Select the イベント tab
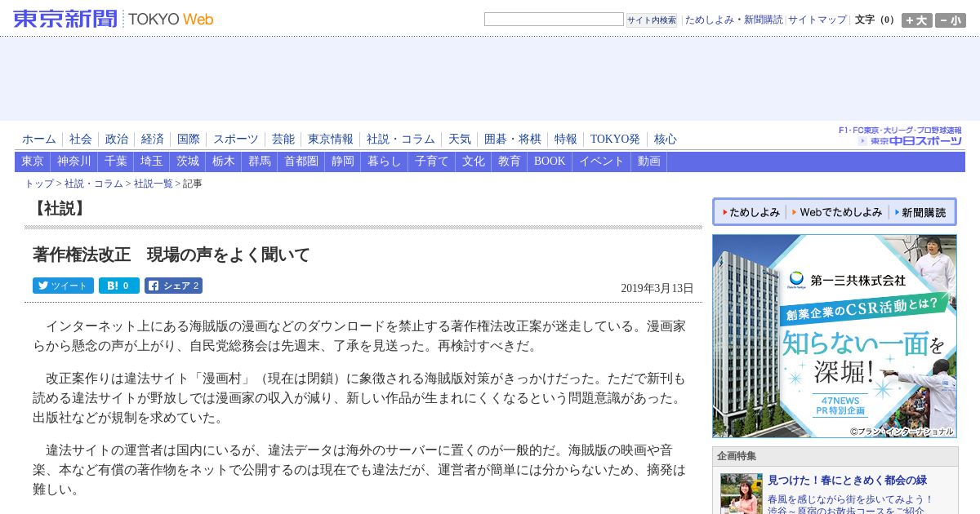Screen dimensions: 980x514 (602, 162)
